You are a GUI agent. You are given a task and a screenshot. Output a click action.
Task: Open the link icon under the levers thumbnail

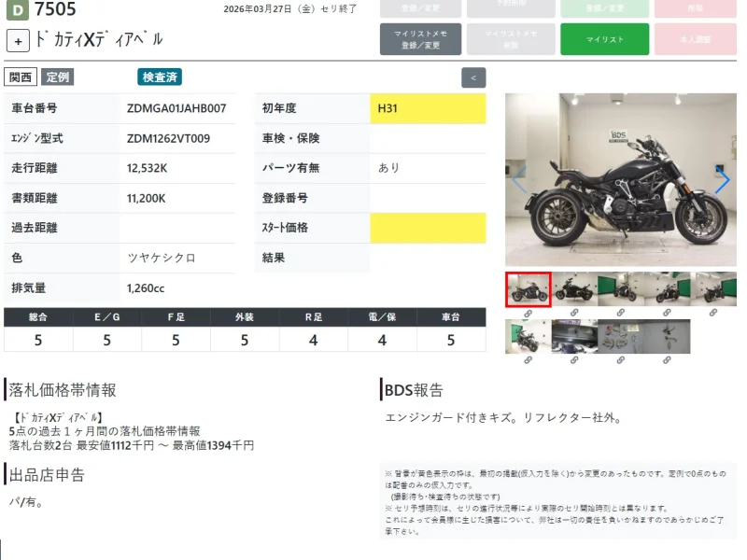(667, 360)
